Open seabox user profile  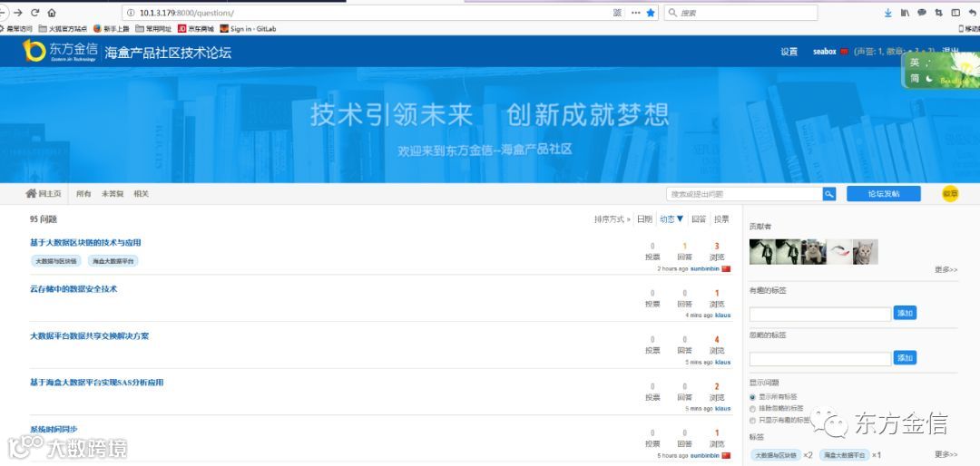[x=824, y=52]
